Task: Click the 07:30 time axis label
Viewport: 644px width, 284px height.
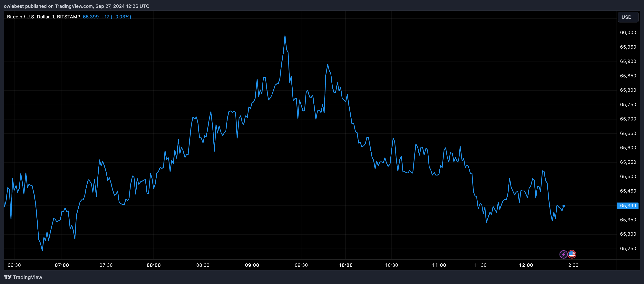Action: click(106, 265)
